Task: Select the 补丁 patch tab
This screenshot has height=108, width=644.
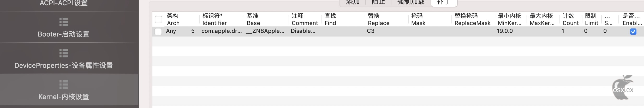Action: pos(444,3)
